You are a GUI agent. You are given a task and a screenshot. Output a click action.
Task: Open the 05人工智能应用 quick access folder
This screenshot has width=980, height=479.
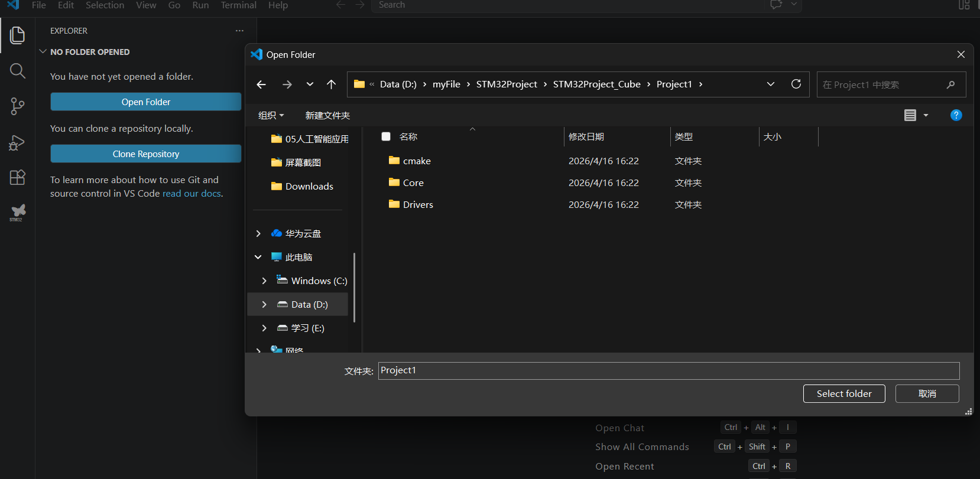click(310, 139)
